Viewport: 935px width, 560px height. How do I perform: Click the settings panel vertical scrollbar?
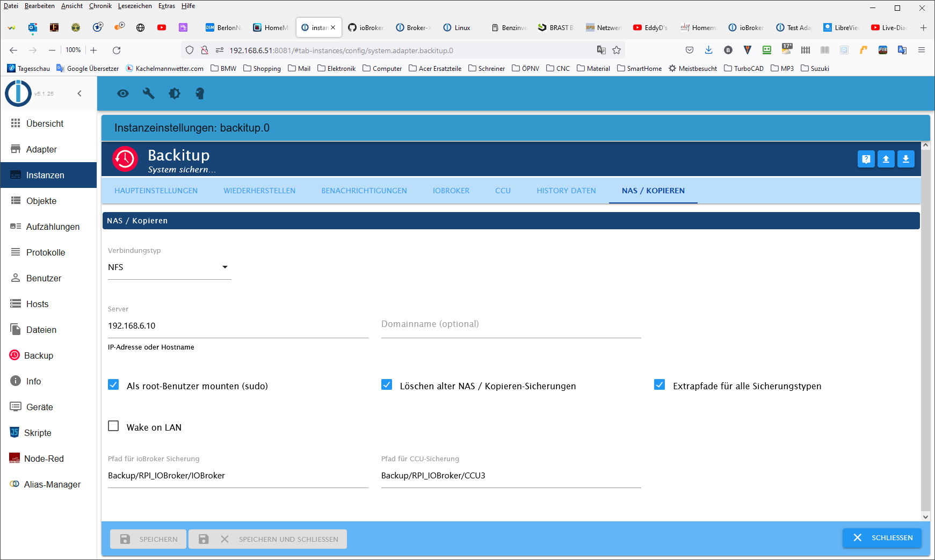click(925, 330)
